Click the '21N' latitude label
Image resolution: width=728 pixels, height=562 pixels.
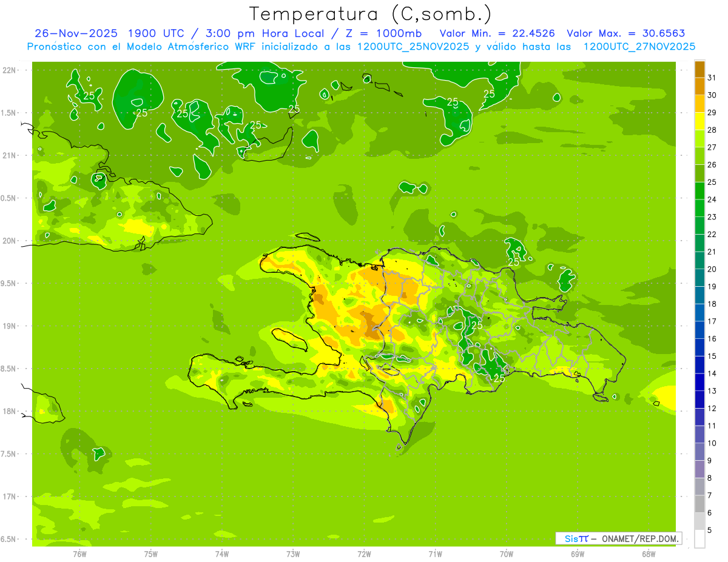pyautogui.click(x=9, y=156)
